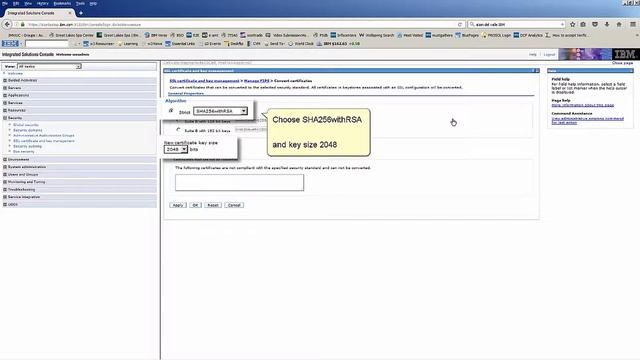Expand the Users and Groups section
The width and height of the screenshot is (640, 360).
click(5, 174)
